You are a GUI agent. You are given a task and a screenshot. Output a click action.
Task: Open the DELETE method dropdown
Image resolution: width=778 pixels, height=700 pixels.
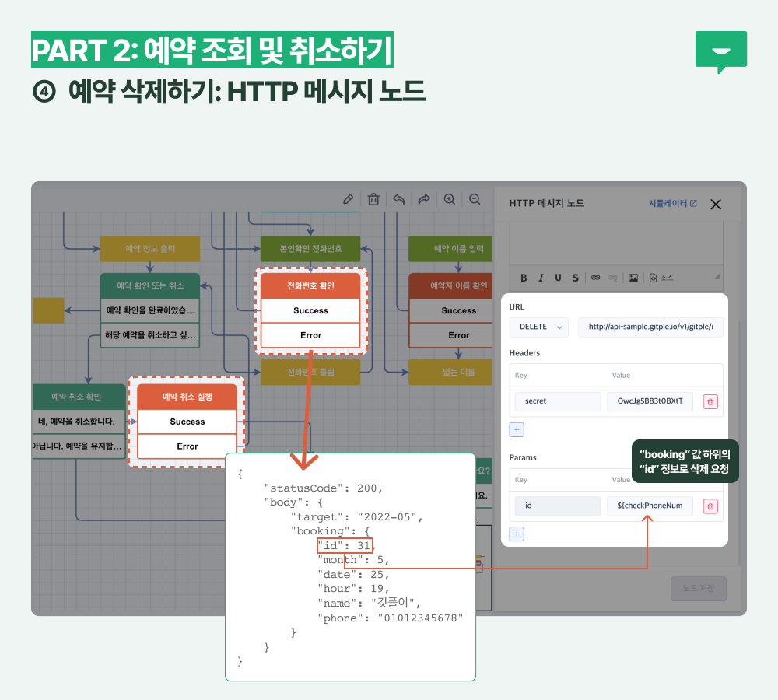538,327
